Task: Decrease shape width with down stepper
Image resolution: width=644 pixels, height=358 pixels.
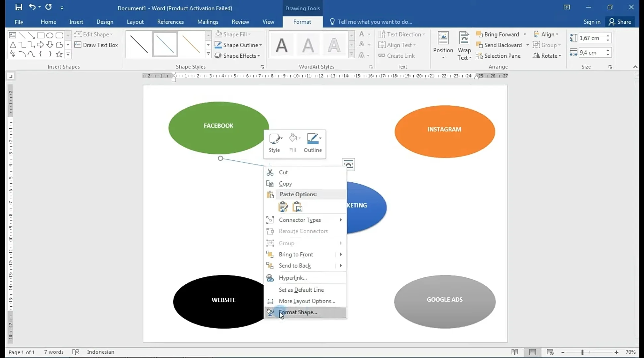Action: 608,55
